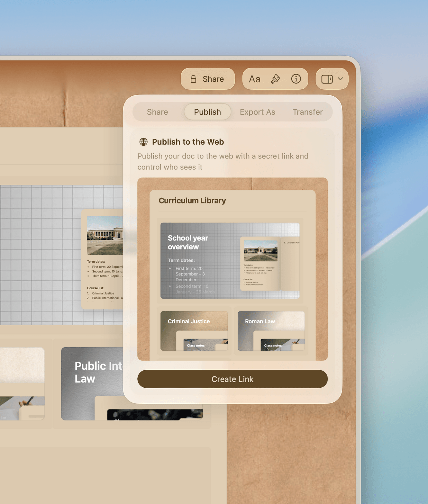Screen dimensions: 428x504
Task: Click the lock icon on the toolbar Share button
Action: (193, 79)
